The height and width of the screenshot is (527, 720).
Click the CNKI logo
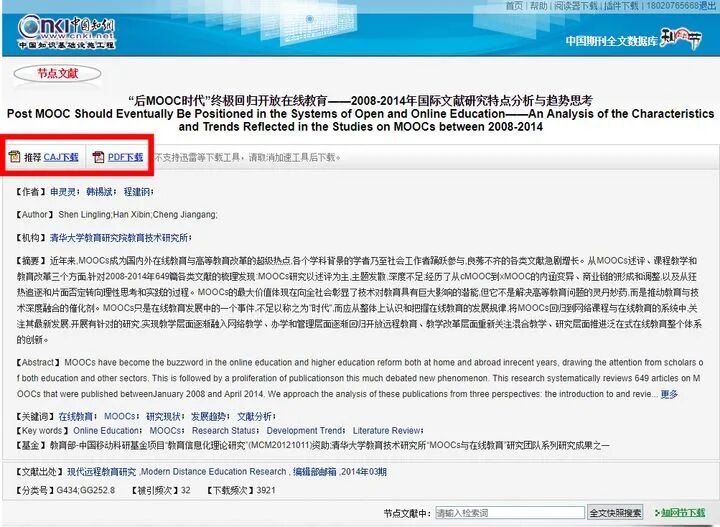(x=66, y=31)
